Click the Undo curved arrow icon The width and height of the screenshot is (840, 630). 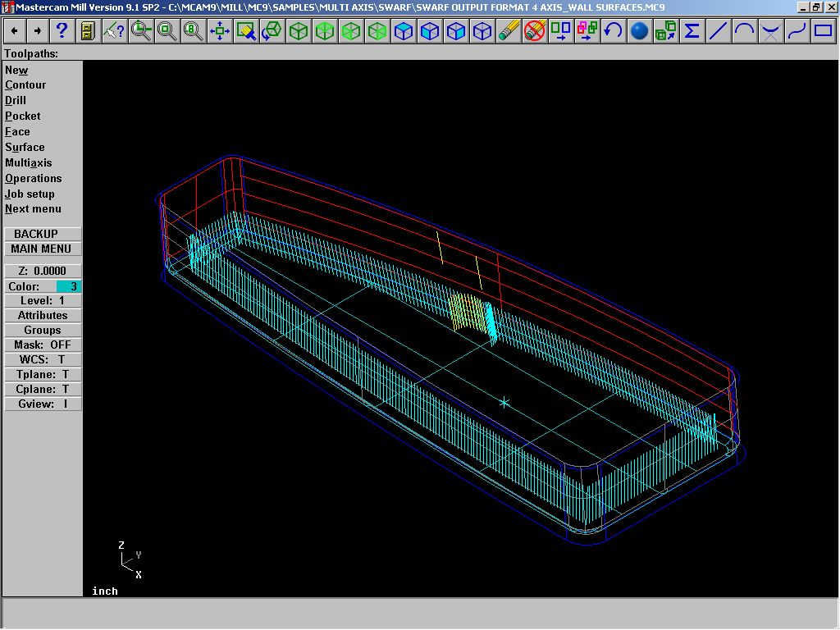[614, 31]
